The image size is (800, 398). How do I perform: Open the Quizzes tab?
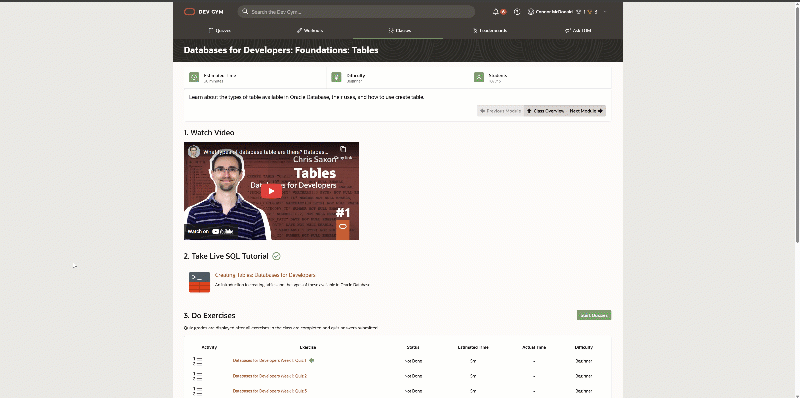(219, 31)
